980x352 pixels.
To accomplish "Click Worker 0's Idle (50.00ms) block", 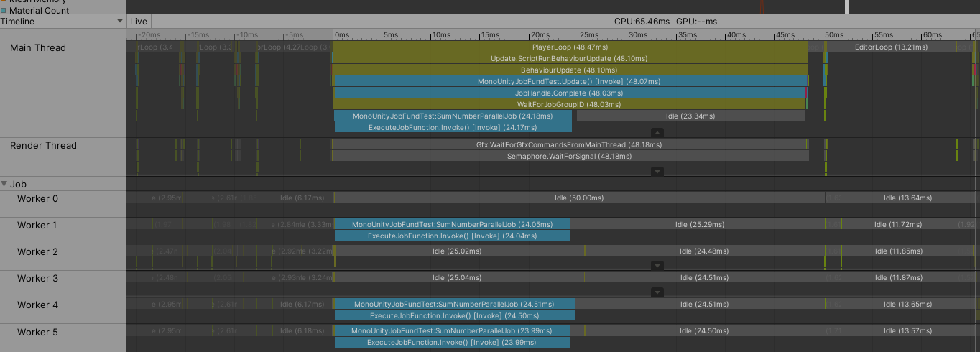I will pyautogui.click(x=578, y=198).
